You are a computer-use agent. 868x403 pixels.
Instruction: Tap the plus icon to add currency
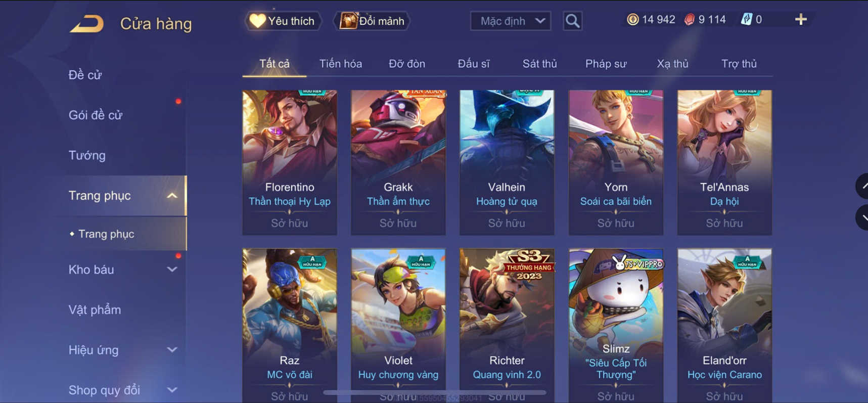(x=801, y=20)
